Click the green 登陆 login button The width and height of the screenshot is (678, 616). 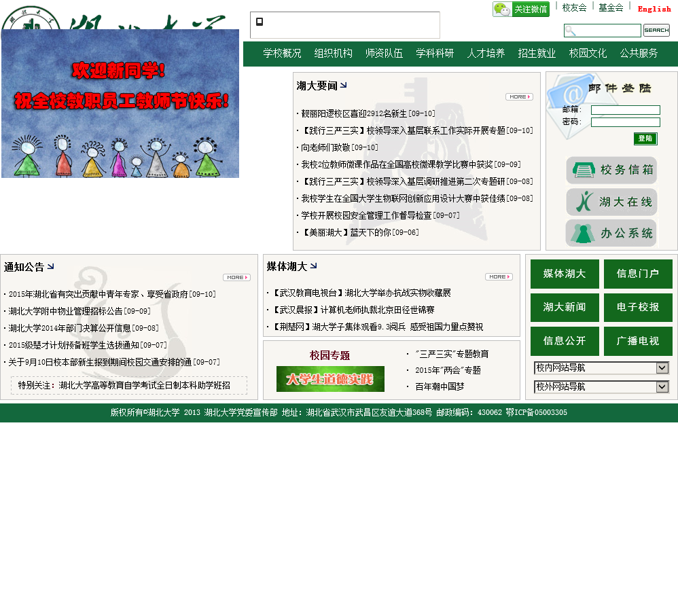tap(645, 139)
